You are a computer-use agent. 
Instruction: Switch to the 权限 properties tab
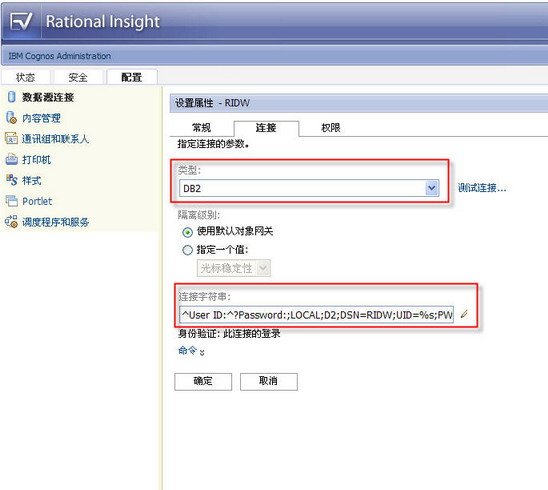click(331, 128)
